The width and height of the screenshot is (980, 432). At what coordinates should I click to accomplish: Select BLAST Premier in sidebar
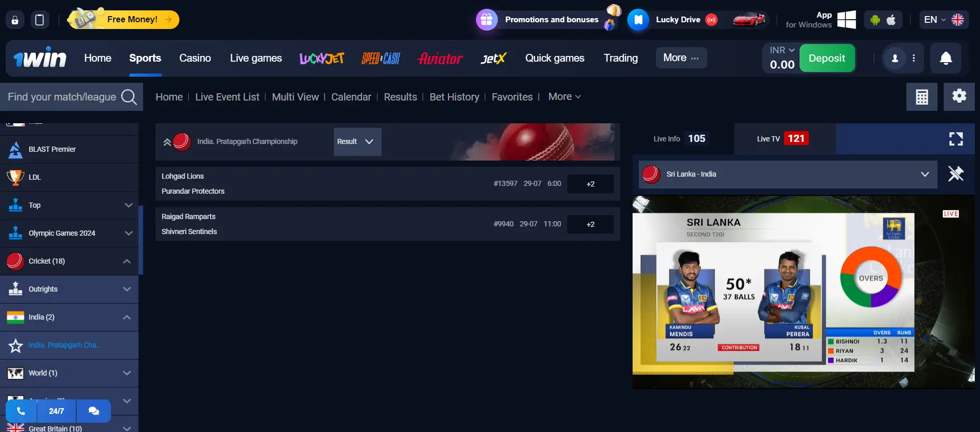click(x=69, y=149)
